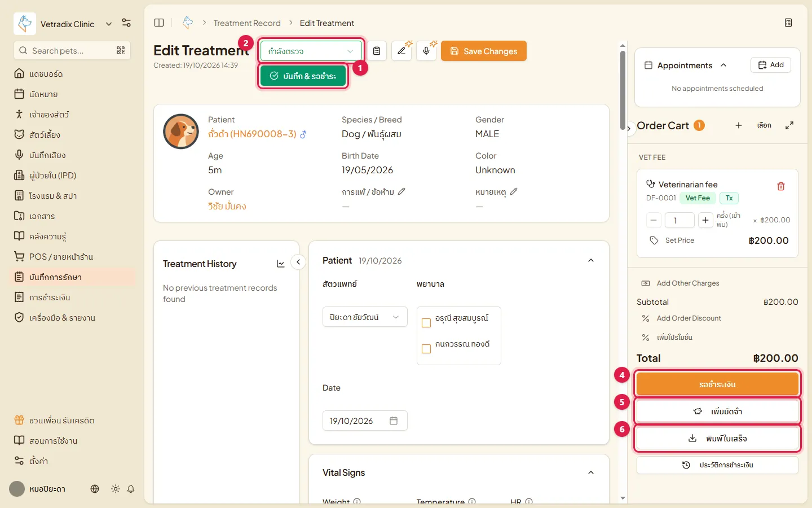Click the Weight info icon

(x=357, y=501)
